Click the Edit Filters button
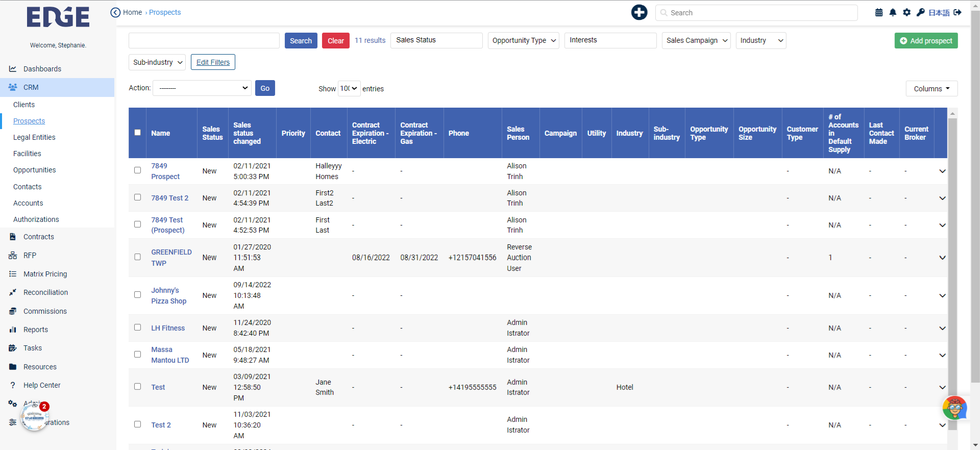980x450 pixels. click(x=213, y=62)
